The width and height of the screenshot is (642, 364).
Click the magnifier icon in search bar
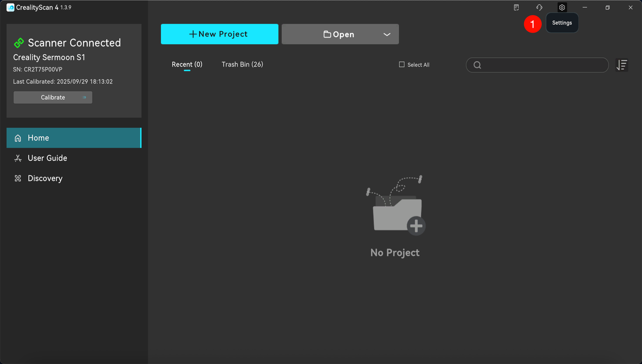pos(477,65)
